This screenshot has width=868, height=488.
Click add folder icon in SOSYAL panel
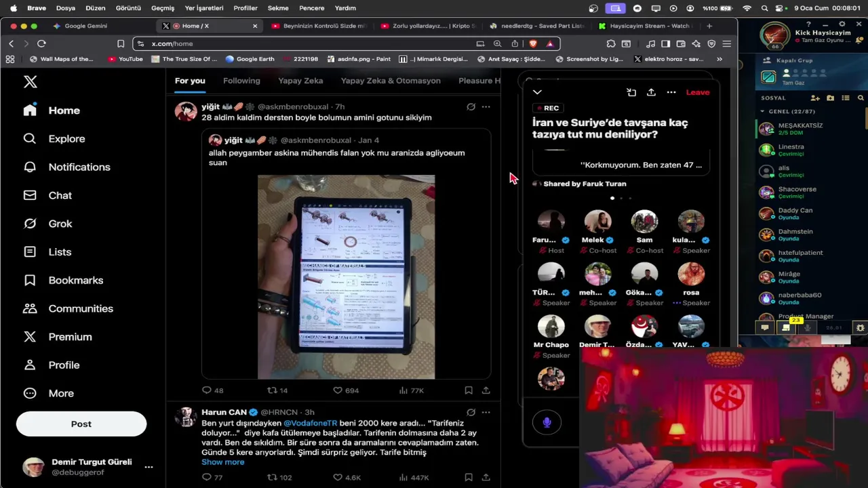[x=830, y=98]
